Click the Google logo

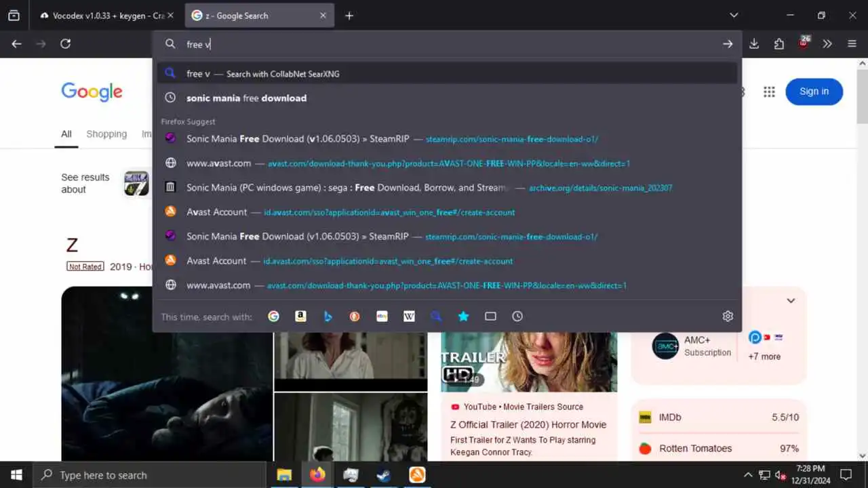[x=92, y=91]
